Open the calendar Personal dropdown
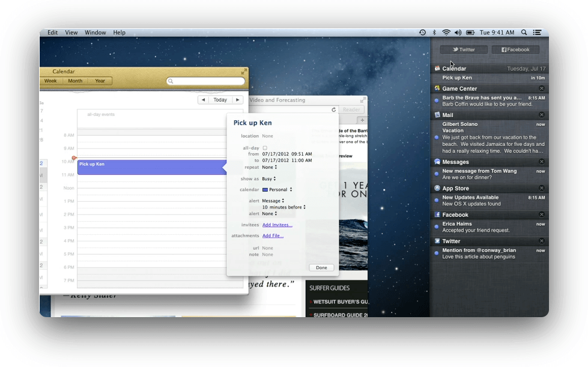 click(x=277, y=190)
